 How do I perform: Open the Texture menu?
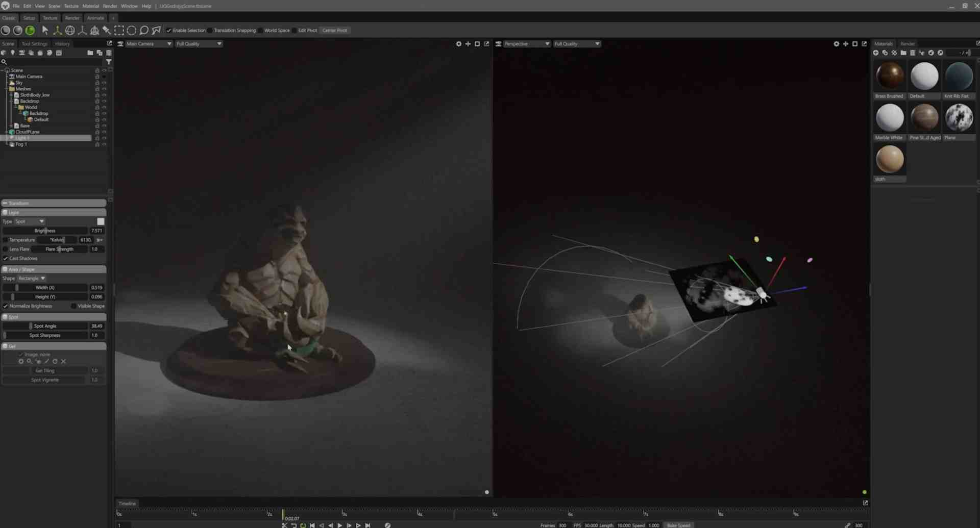tap(71, 6)
